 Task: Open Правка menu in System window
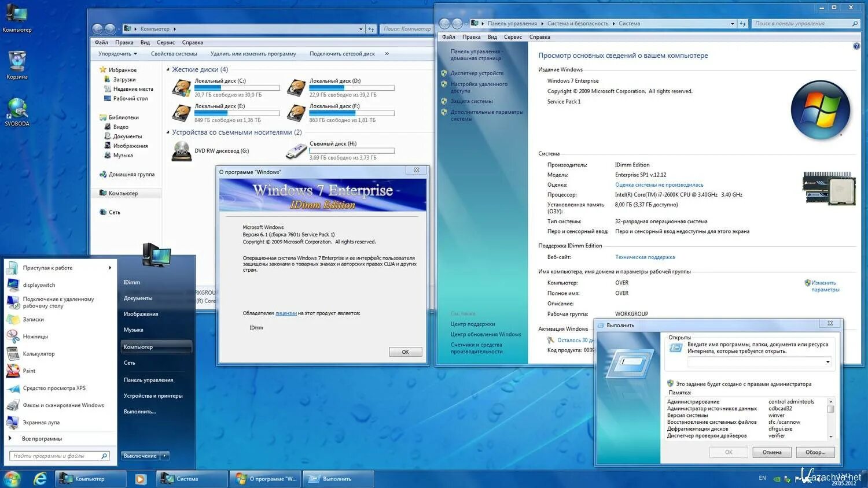(x=471, y=37)
